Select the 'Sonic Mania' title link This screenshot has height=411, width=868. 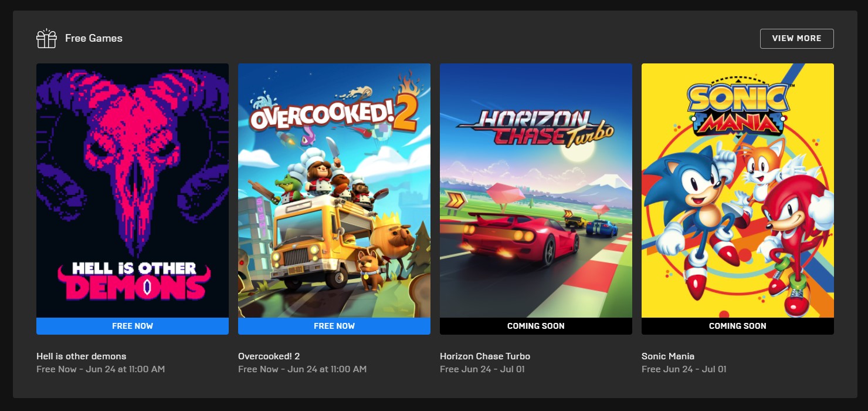click(x=668, y=356)
